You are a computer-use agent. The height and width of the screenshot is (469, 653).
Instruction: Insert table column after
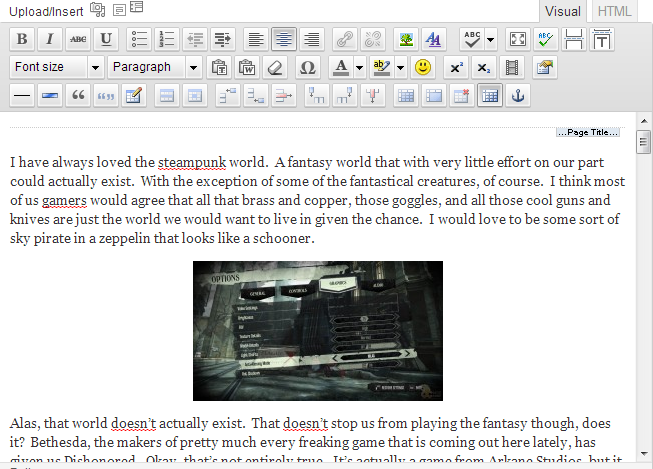[345, 95]
